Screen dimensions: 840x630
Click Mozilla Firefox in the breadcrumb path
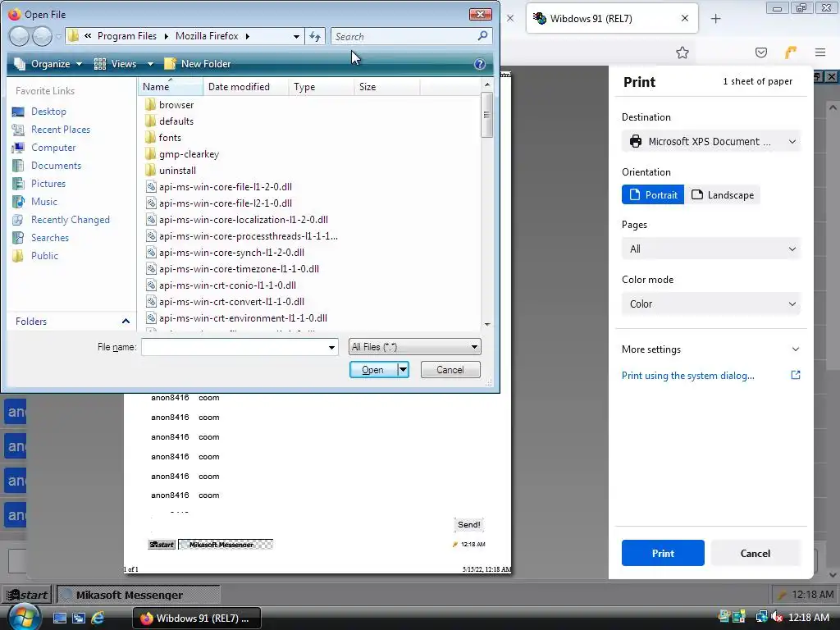207,36
